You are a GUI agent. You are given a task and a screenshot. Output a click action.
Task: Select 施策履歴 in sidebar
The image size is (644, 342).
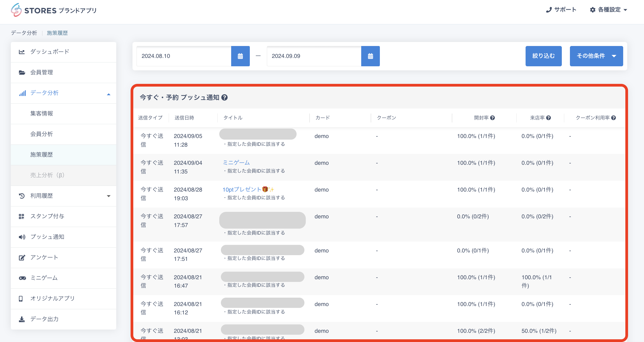tap(64, 155)
